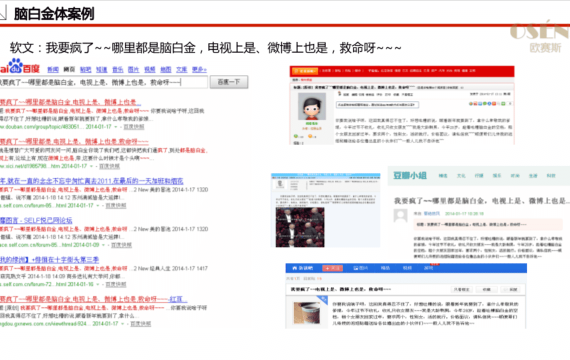Expand the arrow beside douban.com result date
The width and height of the screenshot is (570, 360).
[x=116, y=127]
